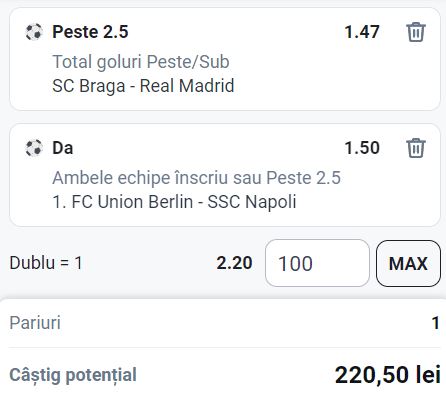This screenshot has height=397, width=446.
Task: Click the football icon beside Peste 2.5
Action: tap(34, 32)
